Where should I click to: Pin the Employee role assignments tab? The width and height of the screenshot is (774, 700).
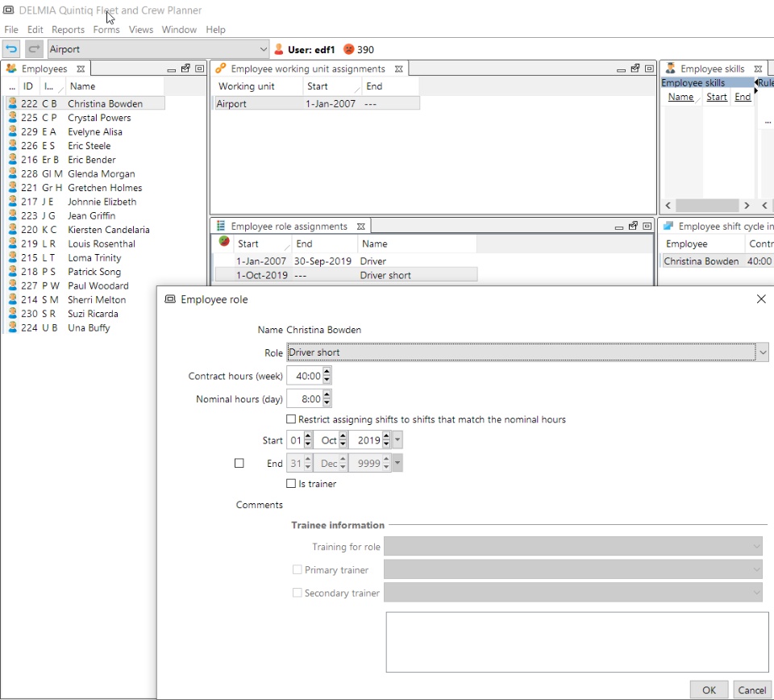point(361,227)
